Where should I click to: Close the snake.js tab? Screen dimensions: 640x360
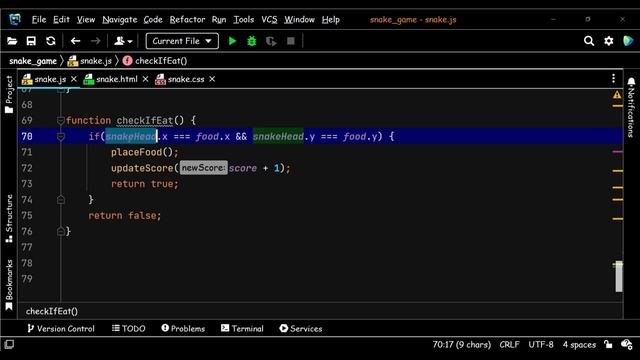(x=74, y=79)
